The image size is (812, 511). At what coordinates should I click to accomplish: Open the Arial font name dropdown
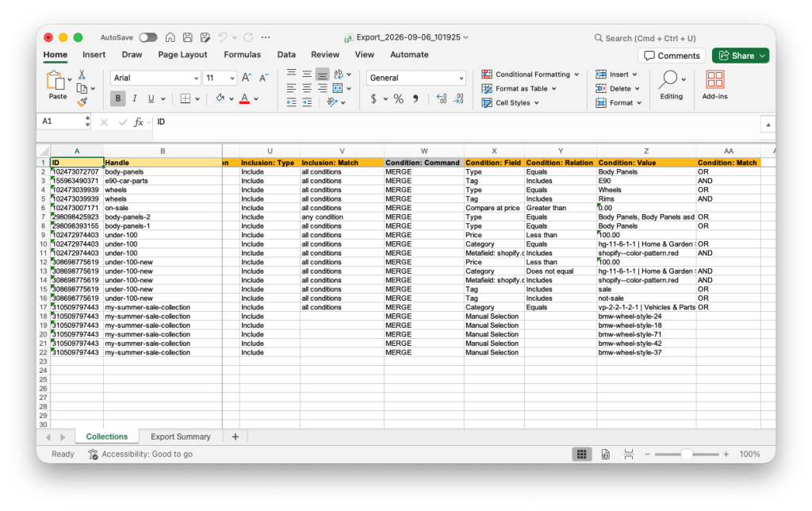tap(155, 78)
